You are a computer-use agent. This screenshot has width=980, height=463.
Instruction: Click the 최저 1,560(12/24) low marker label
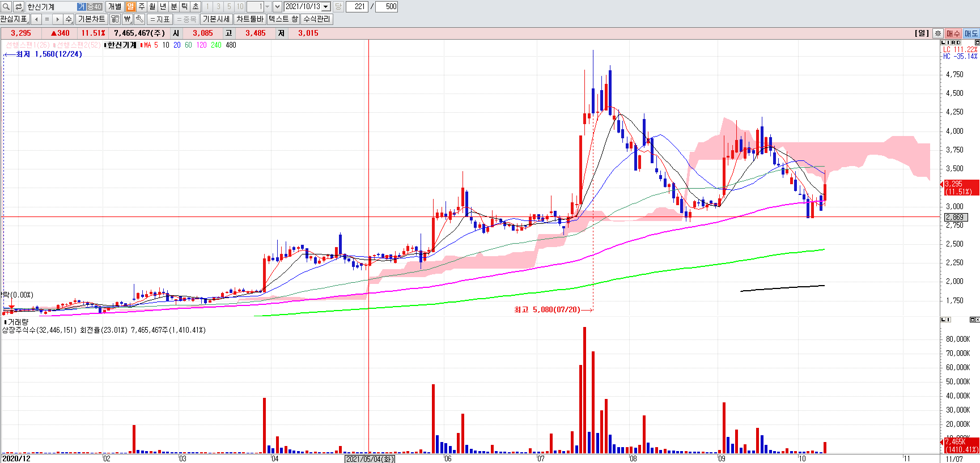click(49, 54)
